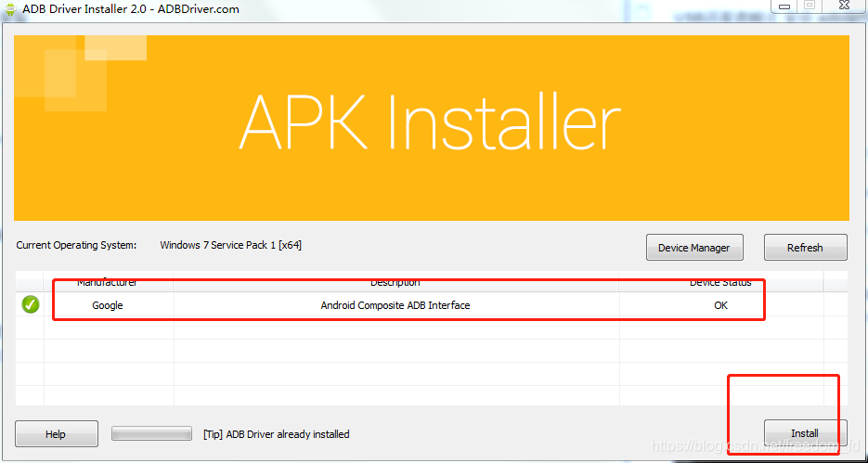Click the Description column header
This screenshot has height=463, width=868.
pos(395,282)
